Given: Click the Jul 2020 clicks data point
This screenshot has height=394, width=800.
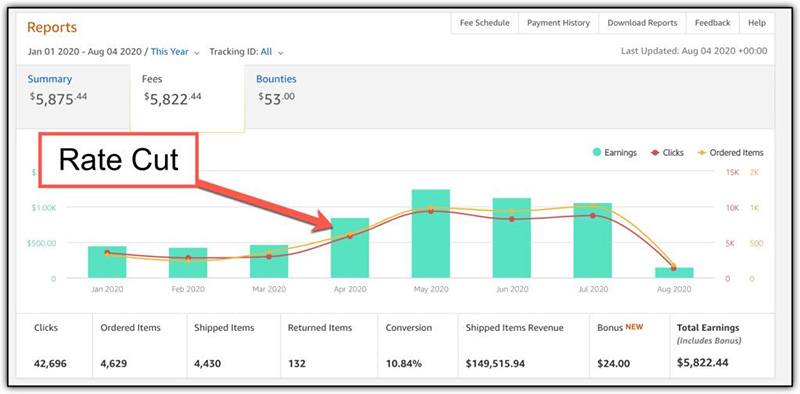Looking at the screenshot, I should (593, 215).
